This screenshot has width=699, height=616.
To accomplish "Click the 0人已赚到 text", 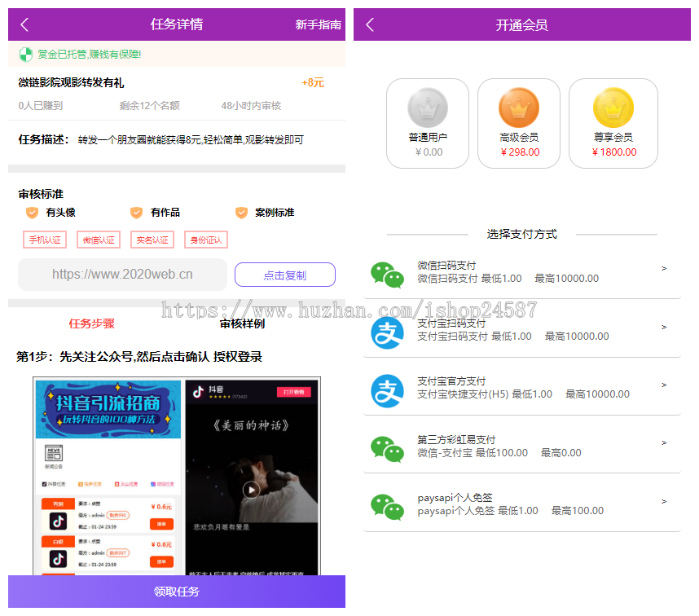I will pos(40,106).
